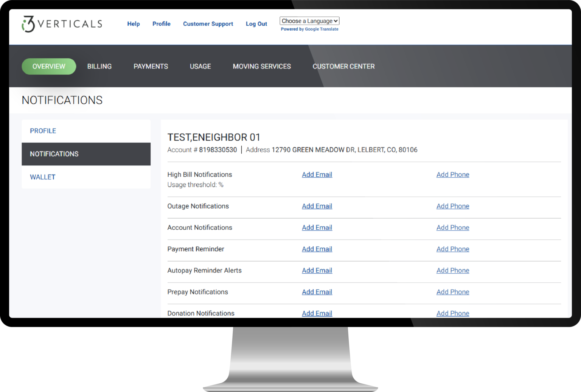The width and height of the screenshot is (581, 392).
Task: Open the Profile menu at the top
Action: click(x=161, y=23)
